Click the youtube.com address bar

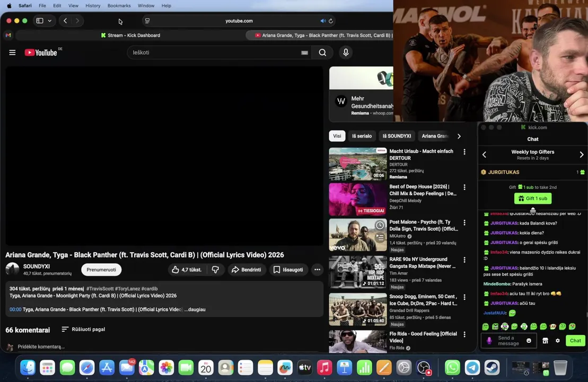point(239,21)
